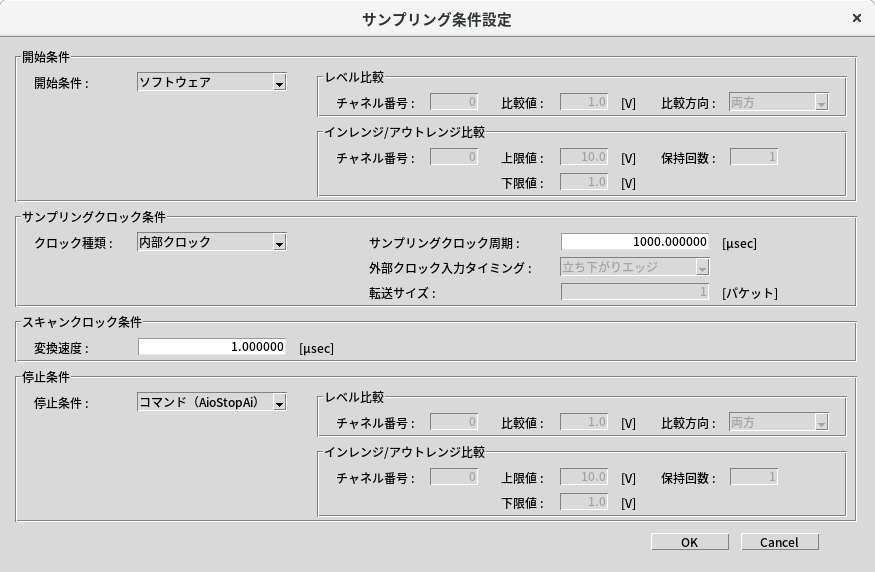Click 上限値 field in 停止条件 section
Screen dimensions: 875x572
584,477
